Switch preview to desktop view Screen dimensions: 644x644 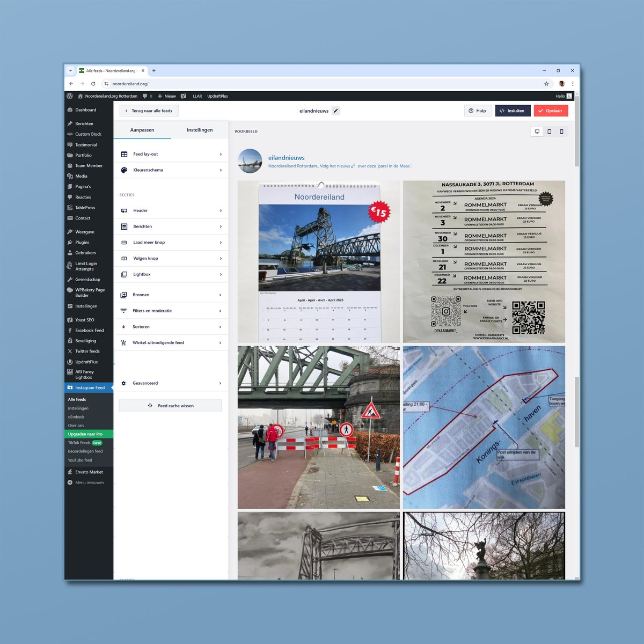point(537,131)
